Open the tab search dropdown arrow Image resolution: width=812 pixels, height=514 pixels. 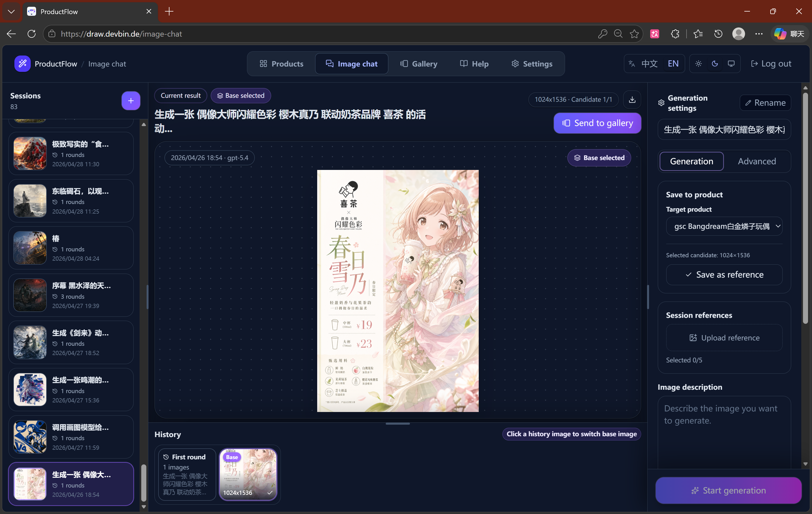[12, 12]
